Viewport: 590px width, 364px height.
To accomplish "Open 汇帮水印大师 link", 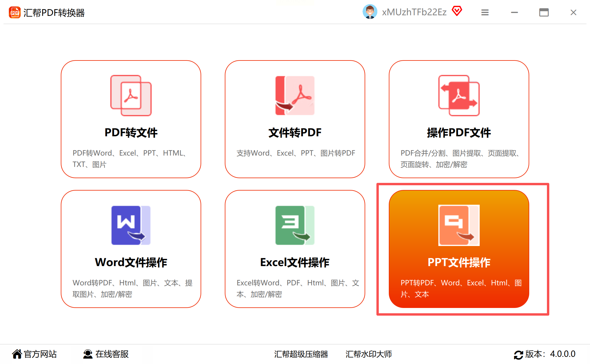I will [x=368, y=354].
